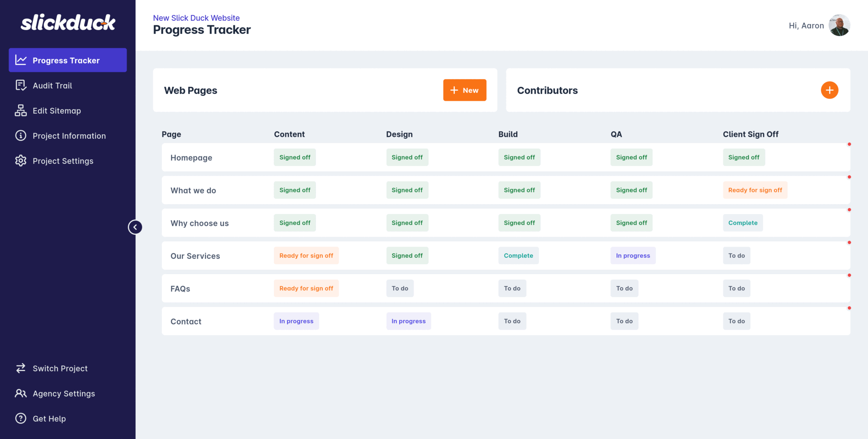Viewport: 868px width, 439px height.
Task: Click the Project Information info icon
Action: tap(21, 135)
